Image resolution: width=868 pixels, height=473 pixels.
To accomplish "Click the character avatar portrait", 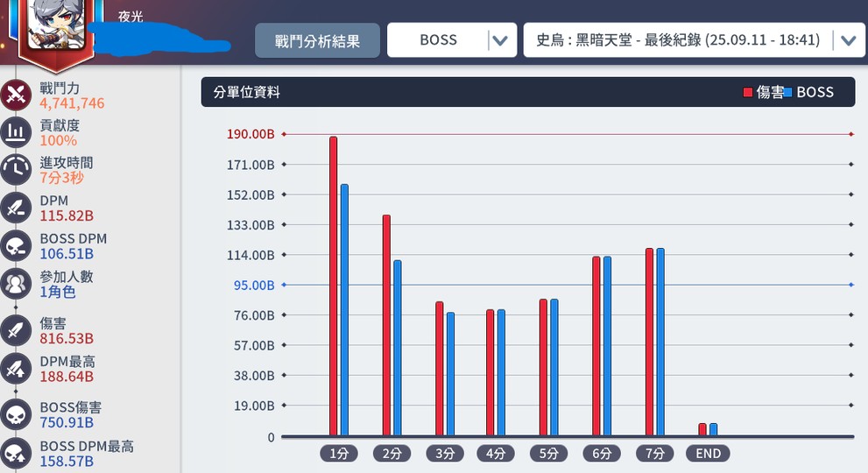I will pos(56,25).
